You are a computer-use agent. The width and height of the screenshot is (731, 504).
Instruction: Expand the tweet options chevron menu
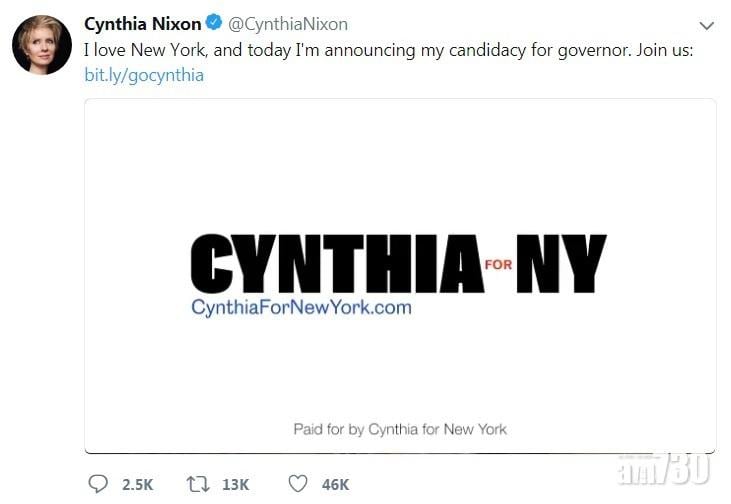pos(706,26)
